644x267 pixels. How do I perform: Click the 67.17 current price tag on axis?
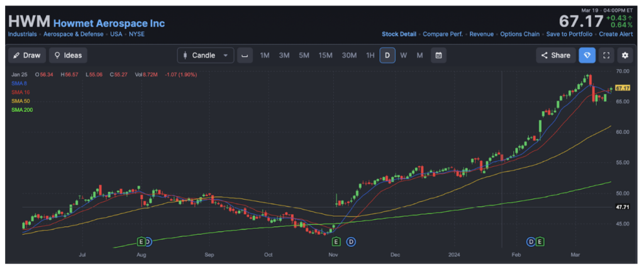point(623,88)
